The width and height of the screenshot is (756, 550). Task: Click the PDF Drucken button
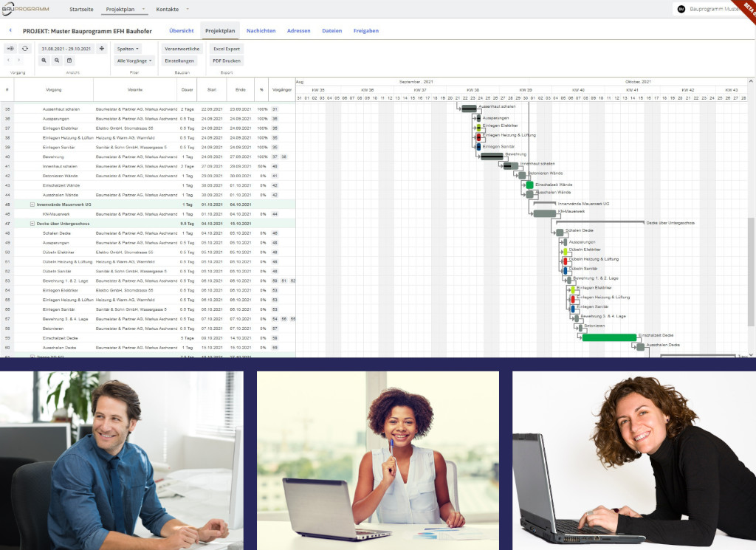pos(226,61)
